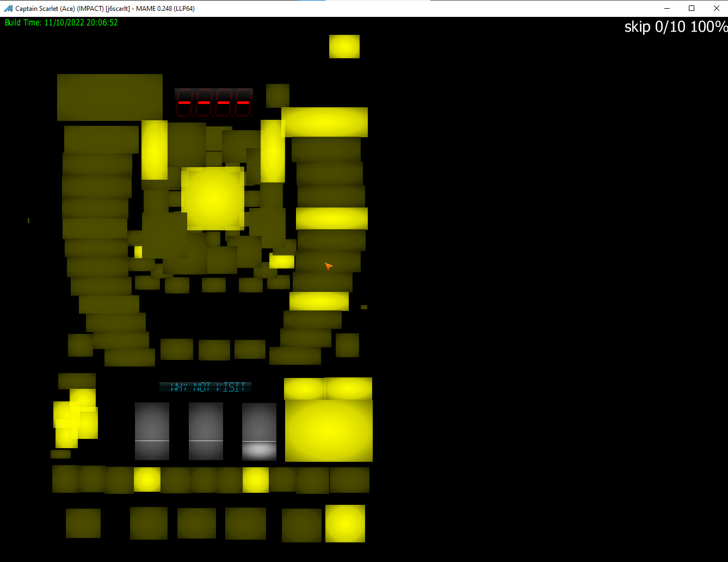This screenshot has height=562, width=728.
Task: Minimize the MAME window
Action: 667,8
